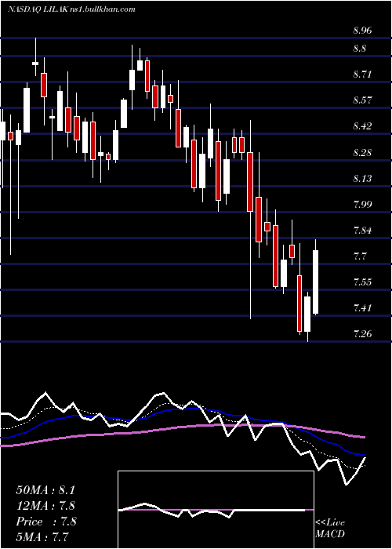
Task: Click the last white candlestick on the right
Action: (x=316, y=282)
